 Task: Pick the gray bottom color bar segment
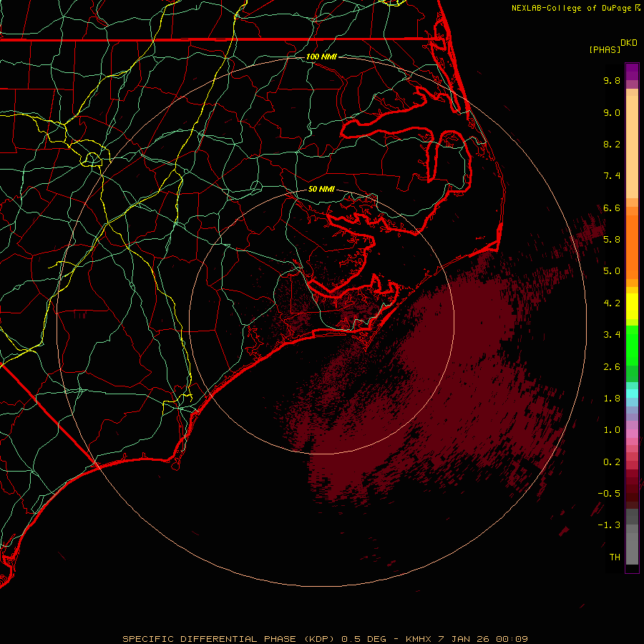pyautogui.click(x=632, y=548)
